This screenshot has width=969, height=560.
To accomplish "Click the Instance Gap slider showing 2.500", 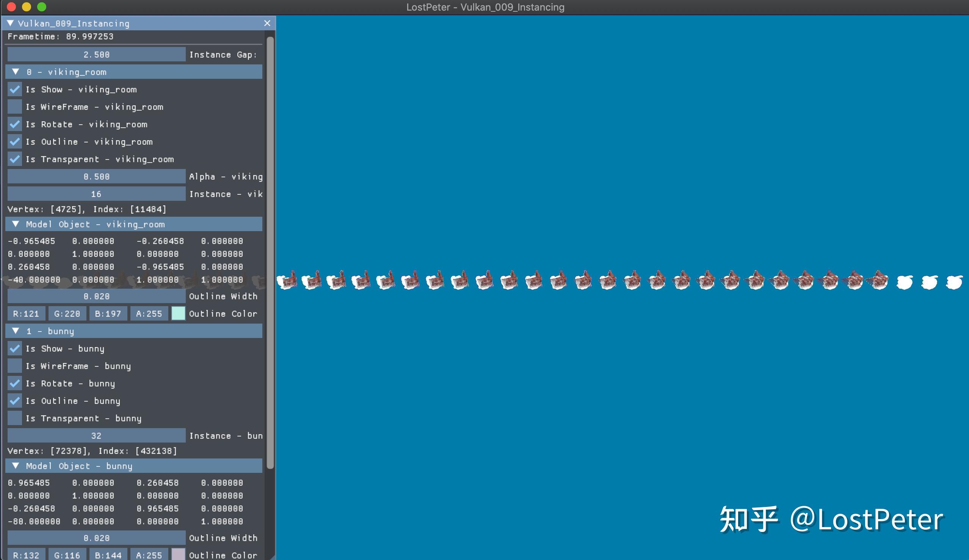I will point(97,55).
